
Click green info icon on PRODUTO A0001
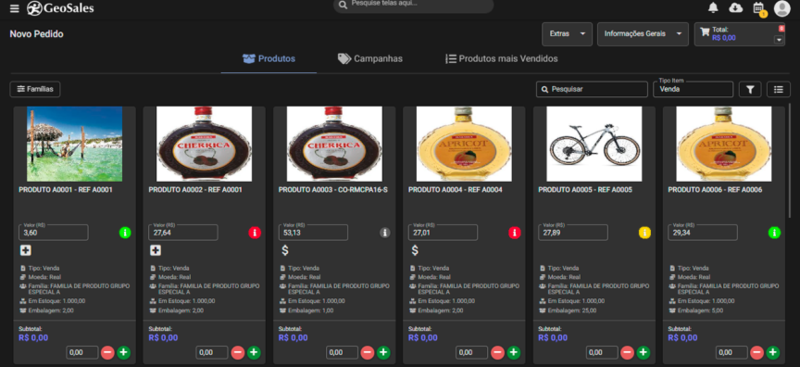[125, 233]
